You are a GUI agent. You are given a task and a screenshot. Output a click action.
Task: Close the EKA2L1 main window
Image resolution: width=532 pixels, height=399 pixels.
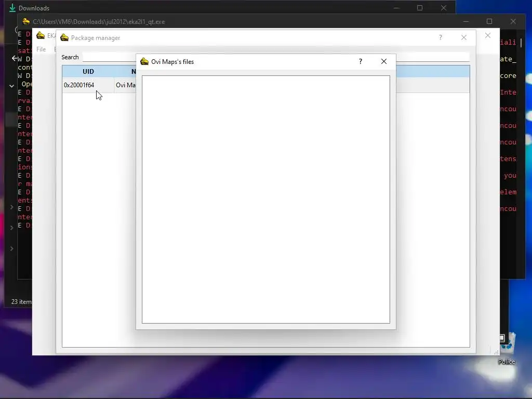tap(487, 35)
